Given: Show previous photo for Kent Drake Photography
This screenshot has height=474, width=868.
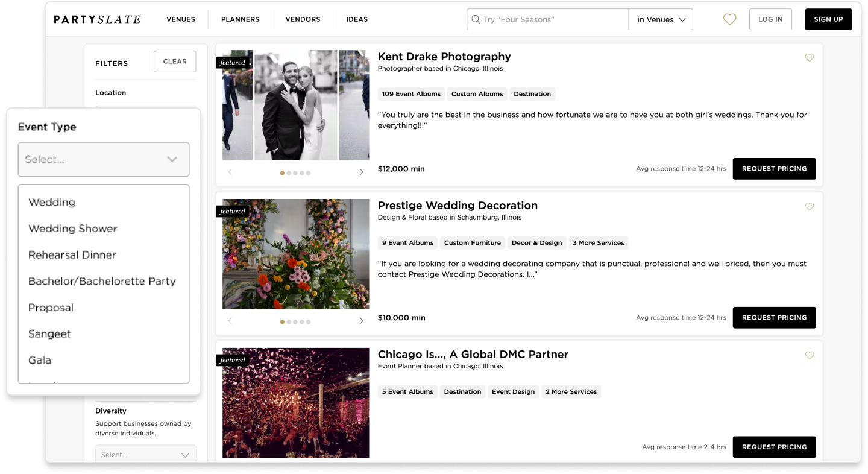Looking at the screenshot, I should point(230,172).
